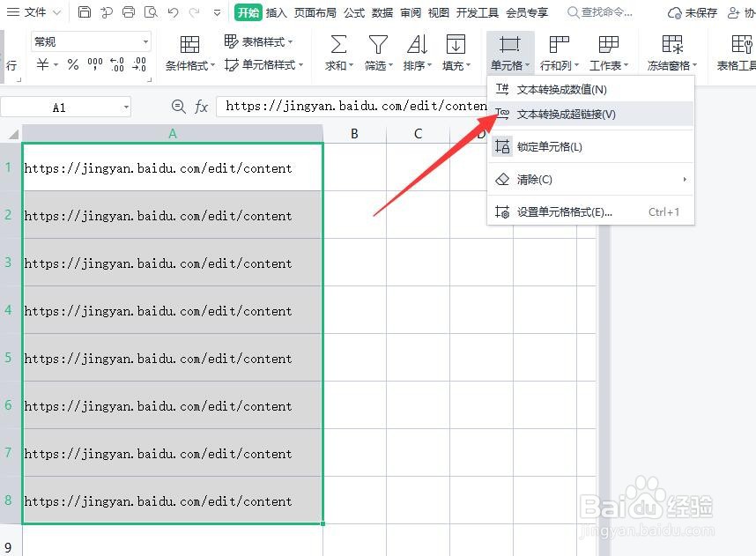
Task: Click the formula bar input field
Action: coord(352,106)
